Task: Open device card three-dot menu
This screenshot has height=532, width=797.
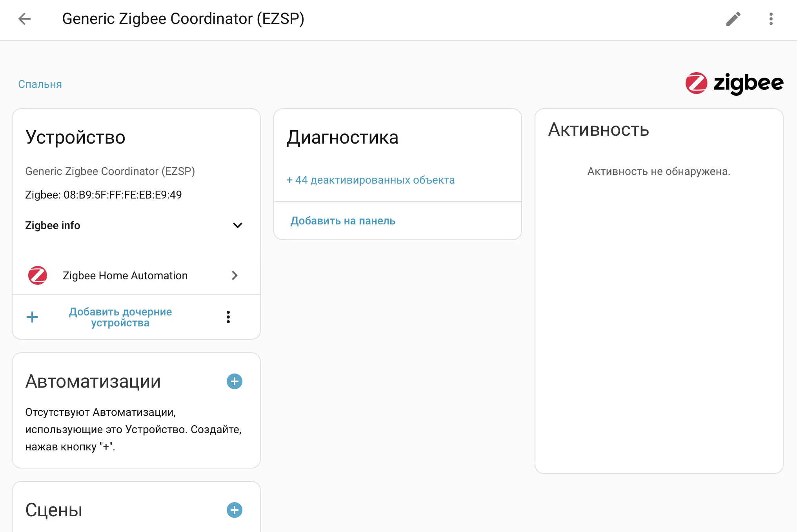Action: coord(228,317)
